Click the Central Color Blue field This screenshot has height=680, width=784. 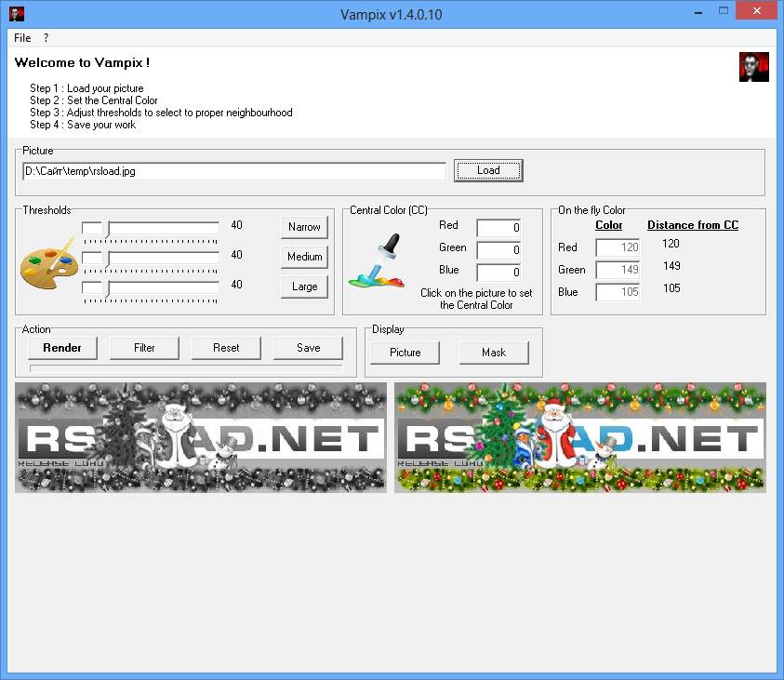498,273
